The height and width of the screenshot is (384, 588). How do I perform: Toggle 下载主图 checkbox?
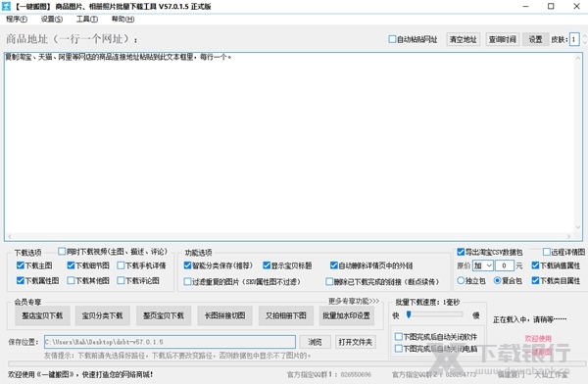21,265
